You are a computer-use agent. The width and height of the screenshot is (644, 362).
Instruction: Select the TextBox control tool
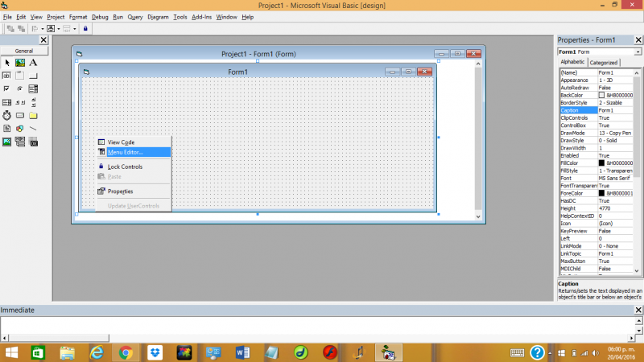click(x=7, y=76)
